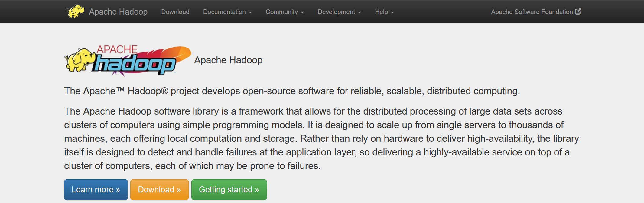Click the Apache Hadoop heading text
This screenshot has width=644, height=203.
point(228,60)
